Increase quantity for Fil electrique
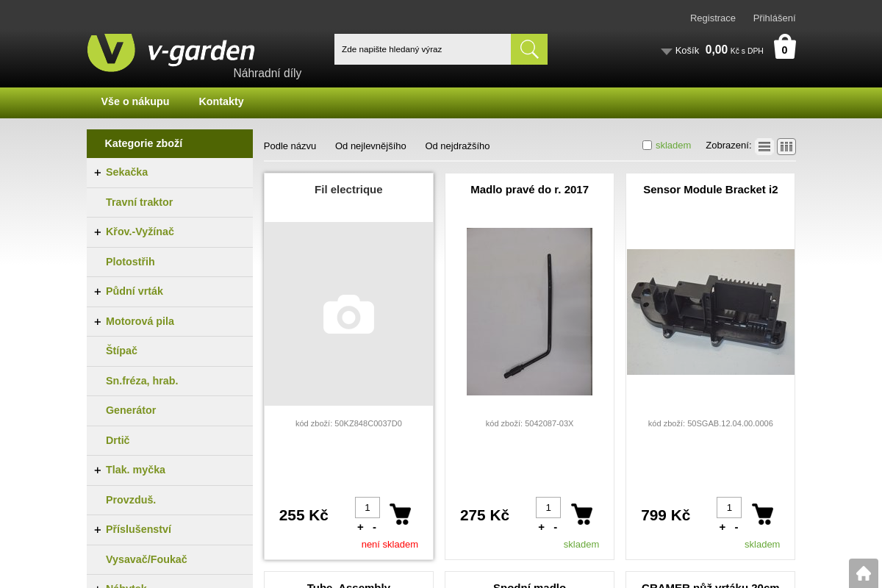The image size is (882, 588). (x=360, y=527)
